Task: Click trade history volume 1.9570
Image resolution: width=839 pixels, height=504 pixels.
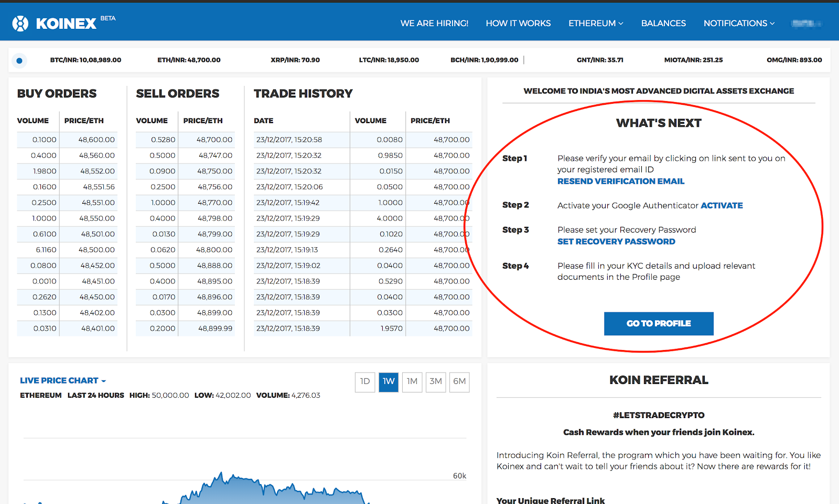Action: click(x=392, y=328)
